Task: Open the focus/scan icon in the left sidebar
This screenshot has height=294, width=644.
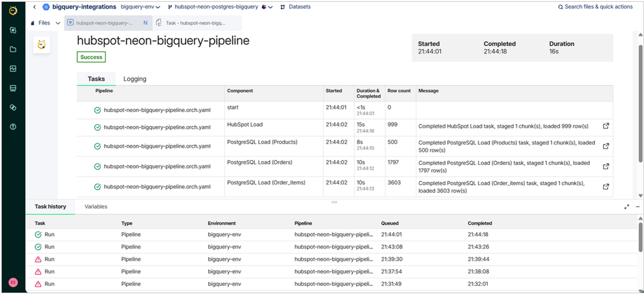Action: point(13,30)
